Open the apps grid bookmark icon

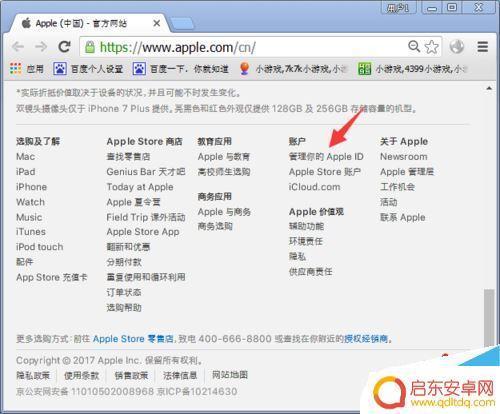click(15, 69)
